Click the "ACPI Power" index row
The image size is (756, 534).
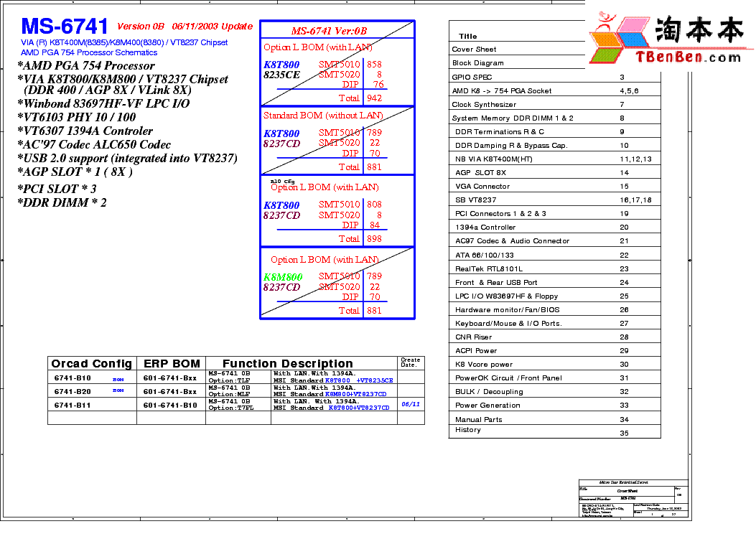pyautogui.click(x=554, y=351)
